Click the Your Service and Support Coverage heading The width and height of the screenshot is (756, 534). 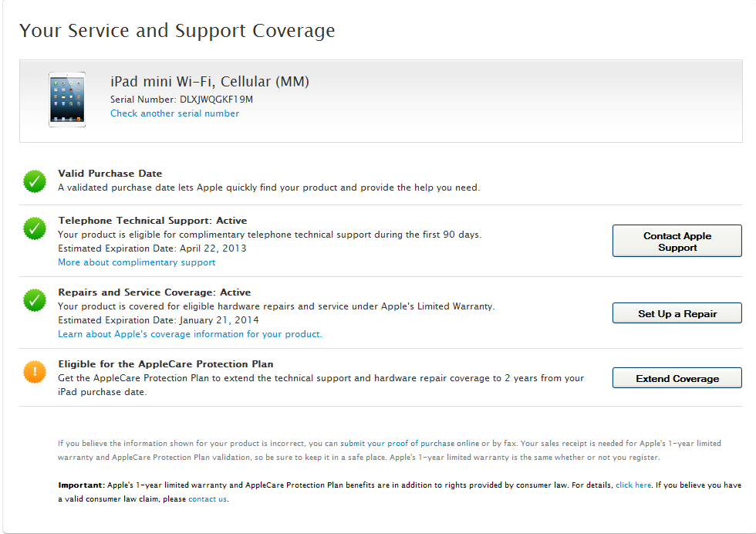point(177,31)
